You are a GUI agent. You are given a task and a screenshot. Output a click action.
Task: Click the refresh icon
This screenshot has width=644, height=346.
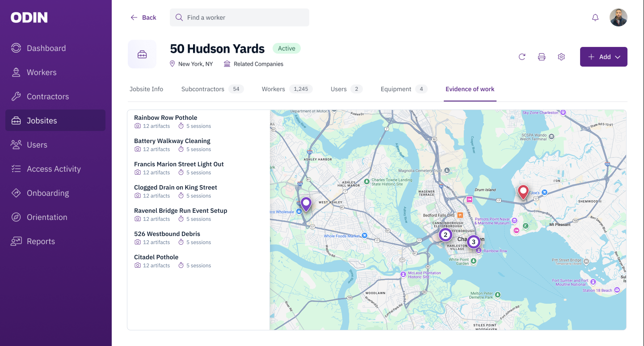point(522,57)
